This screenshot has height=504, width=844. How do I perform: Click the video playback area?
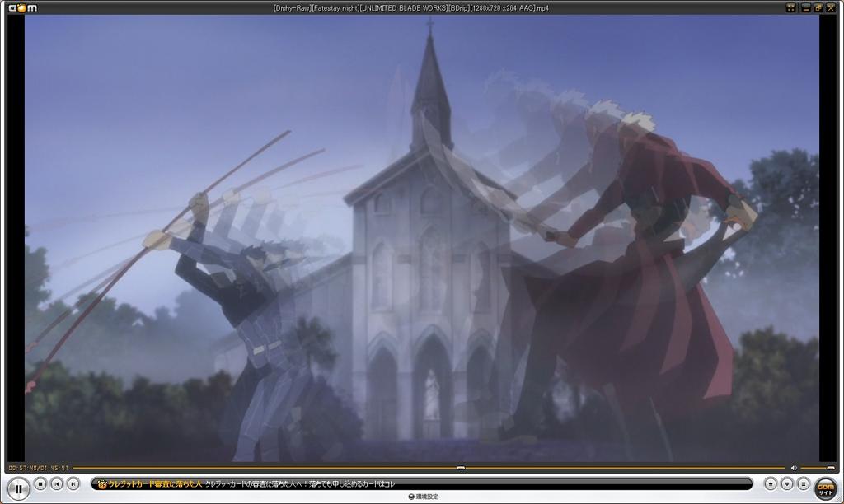[x=422, y=238]
